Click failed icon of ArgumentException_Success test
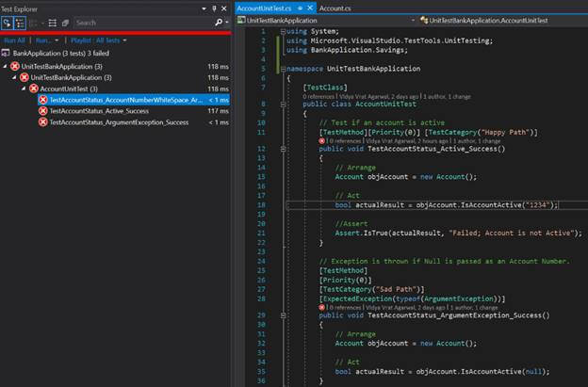This screenshot has height=387, width=588. click(43, 122)
